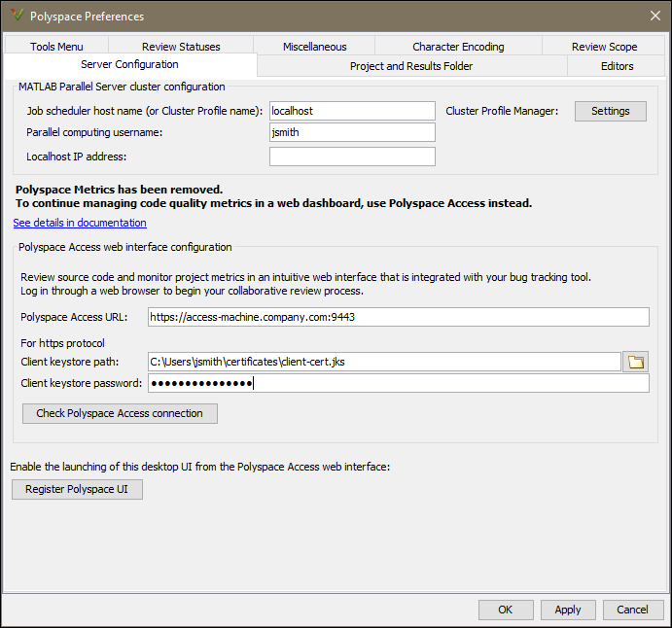Close the Polyspace Preferences dialog
672x628 pixels.
click(x=654, y=16)
